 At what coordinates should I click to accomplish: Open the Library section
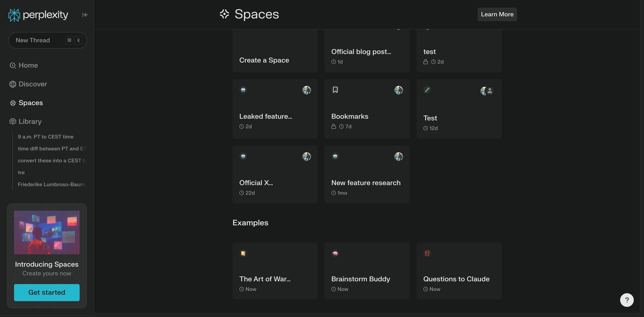pos(30,121)
